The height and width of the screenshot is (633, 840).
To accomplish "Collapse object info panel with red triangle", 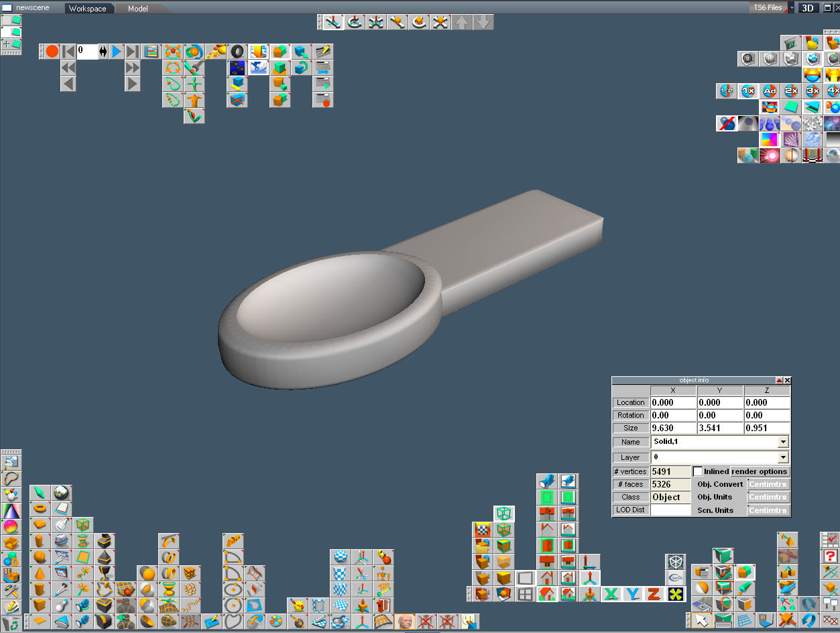I will [780, 380].
